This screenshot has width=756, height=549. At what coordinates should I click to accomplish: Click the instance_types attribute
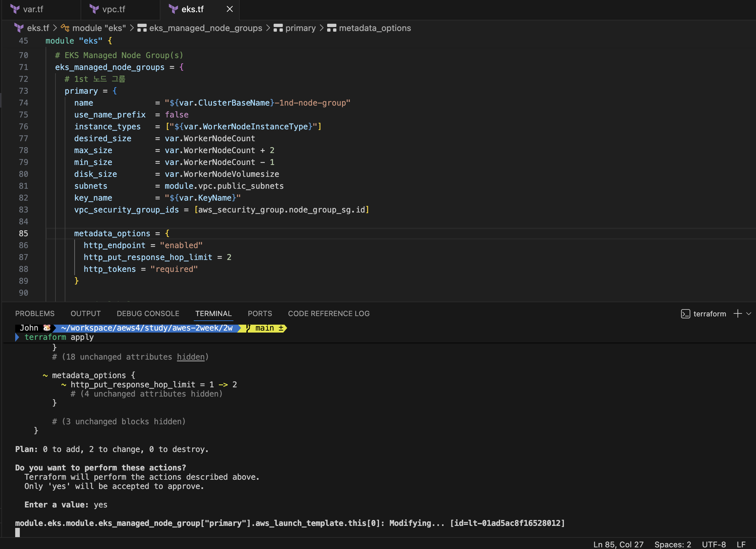tap(107, 127)
